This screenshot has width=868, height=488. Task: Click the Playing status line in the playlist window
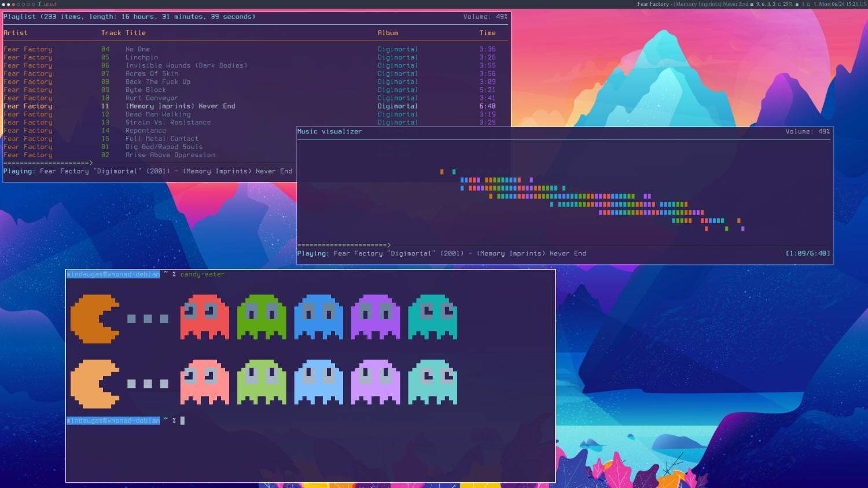tap(148, 171)
